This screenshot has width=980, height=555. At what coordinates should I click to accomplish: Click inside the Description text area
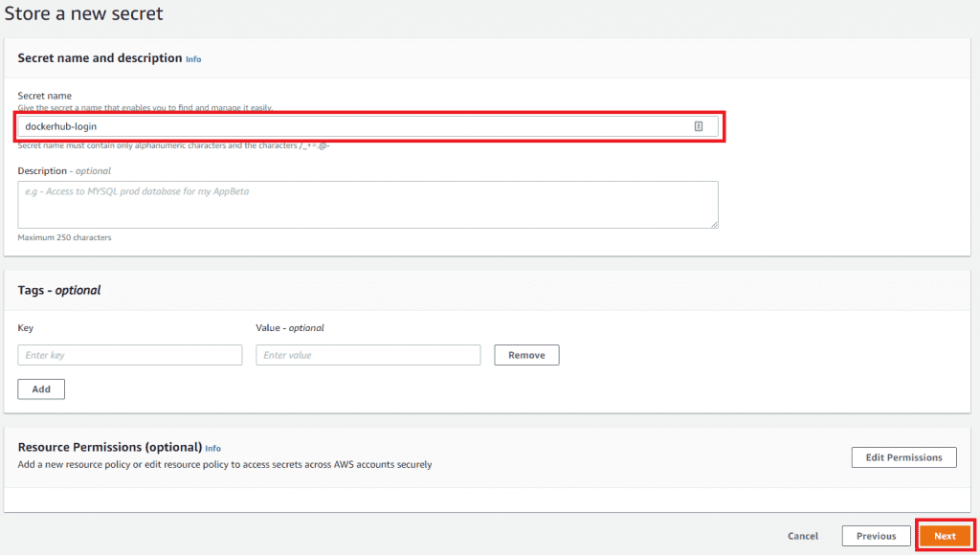(367, 204)
